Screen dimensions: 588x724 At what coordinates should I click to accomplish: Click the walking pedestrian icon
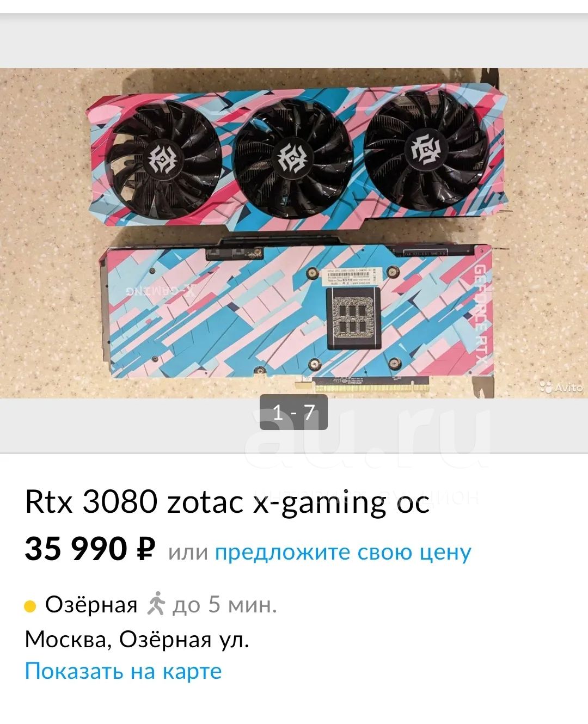click(156, 603)
